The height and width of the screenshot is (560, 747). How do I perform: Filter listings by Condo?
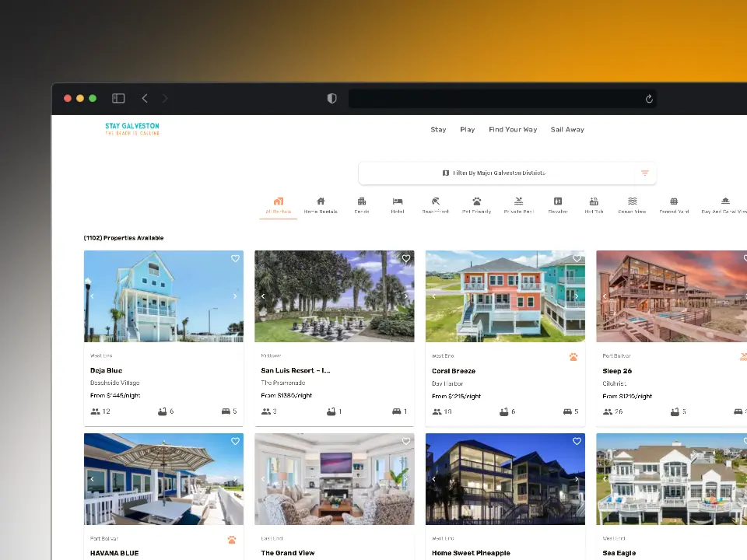point(362,205)
